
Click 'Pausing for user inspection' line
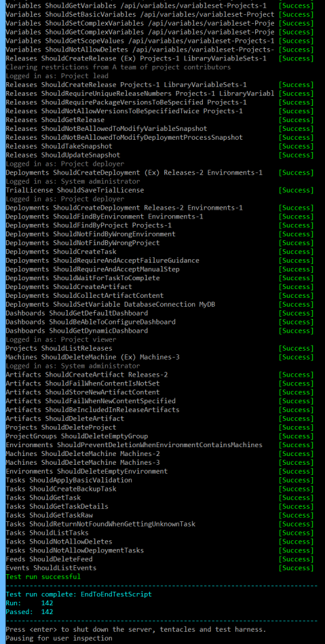coord(59,639)
